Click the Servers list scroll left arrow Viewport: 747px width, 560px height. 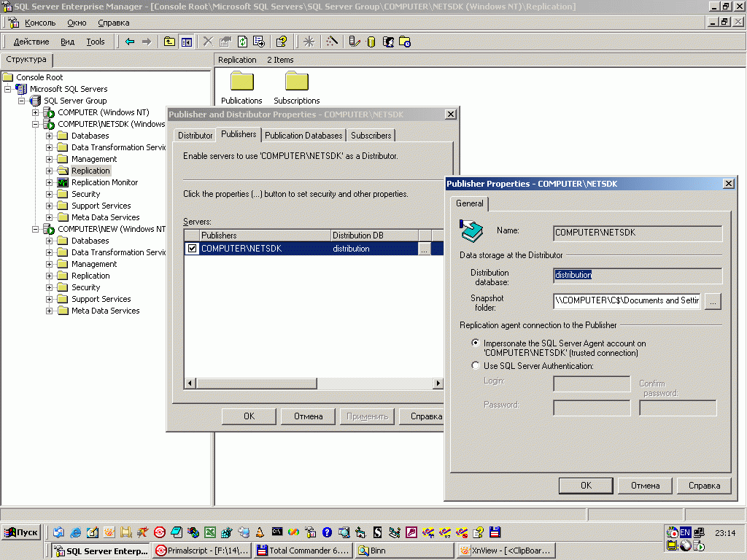190,384
